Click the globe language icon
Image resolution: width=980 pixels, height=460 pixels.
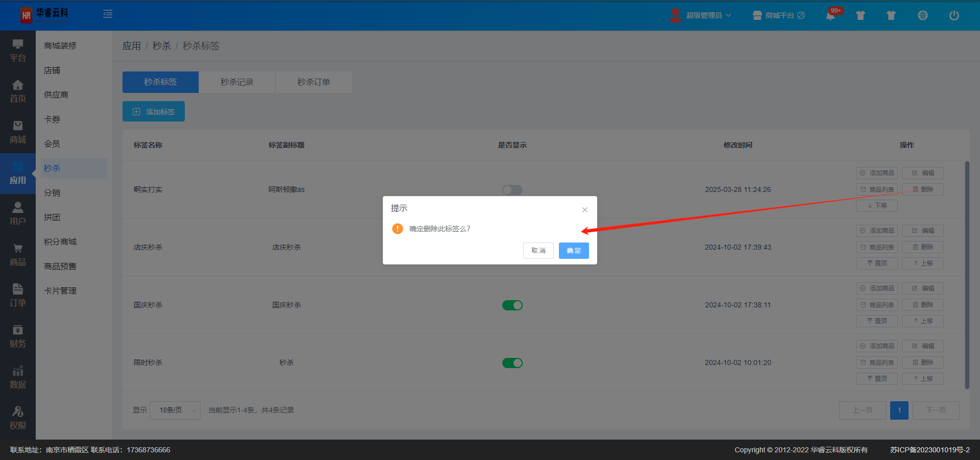(922, 15)
